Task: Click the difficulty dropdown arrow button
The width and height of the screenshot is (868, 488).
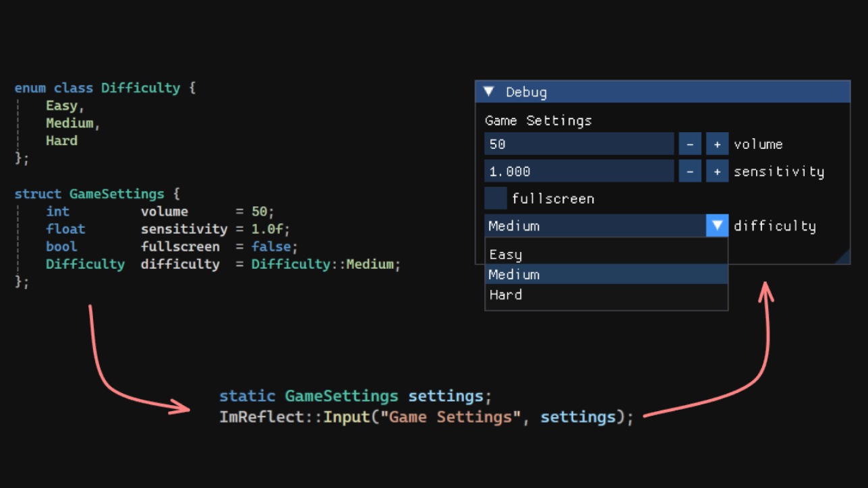Action: coord(717,226)
